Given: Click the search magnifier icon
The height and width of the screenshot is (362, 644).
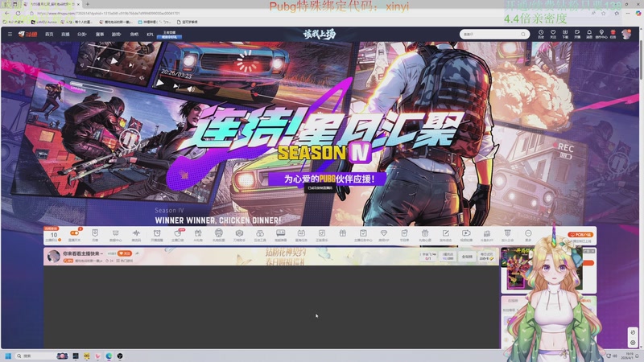Looking at the screenshot, I should 523,35.
